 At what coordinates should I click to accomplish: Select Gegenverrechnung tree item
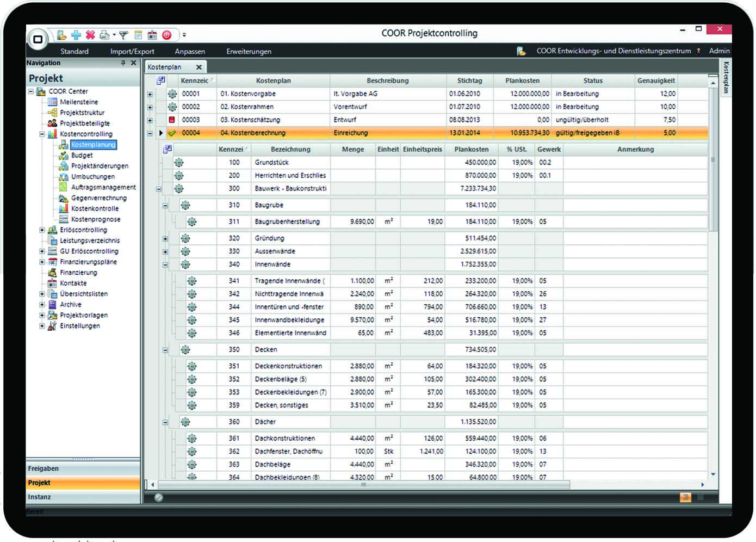(98, 198)
